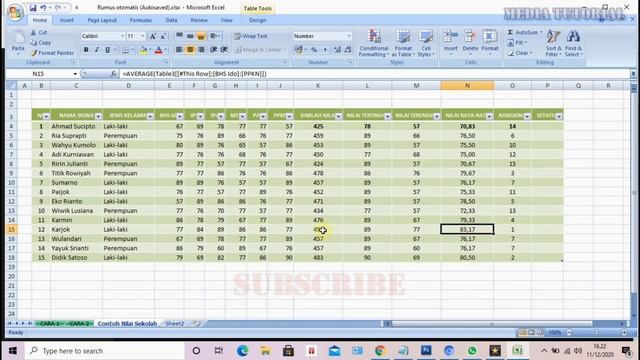The image size is (640, 360).
Task: Click cell with name Karjok
Action: click(76, 229)
